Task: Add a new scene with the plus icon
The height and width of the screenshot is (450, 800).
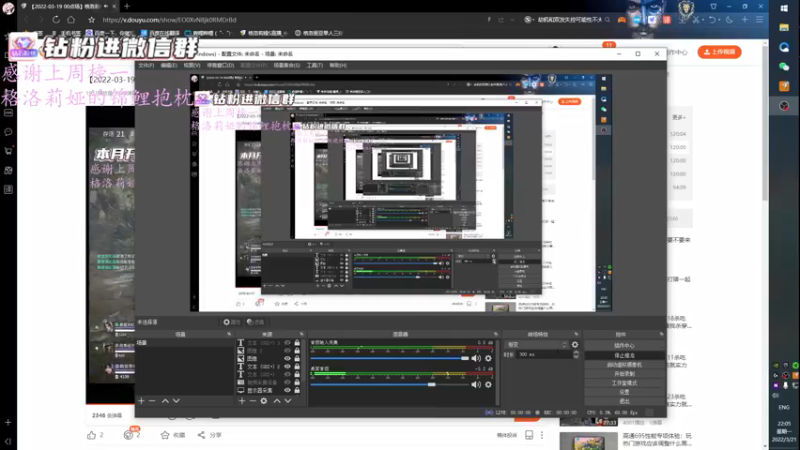Action: (141, 401)
